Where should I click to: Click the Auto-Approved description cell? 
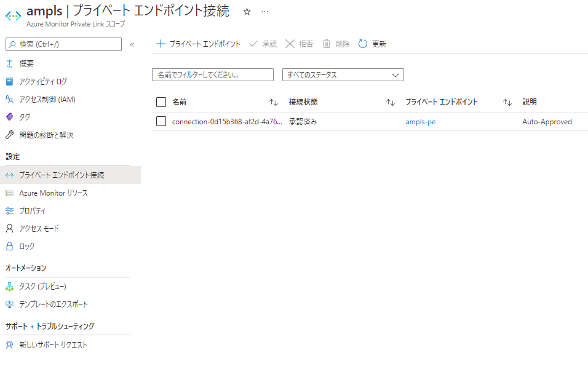[x=547, y=122]
